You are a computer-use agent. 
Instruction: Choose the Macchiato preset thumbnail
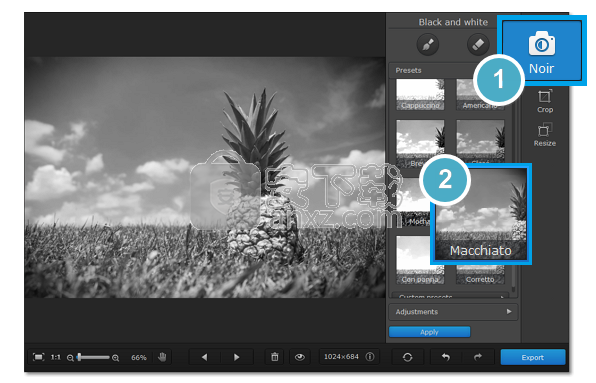point(481,214)
